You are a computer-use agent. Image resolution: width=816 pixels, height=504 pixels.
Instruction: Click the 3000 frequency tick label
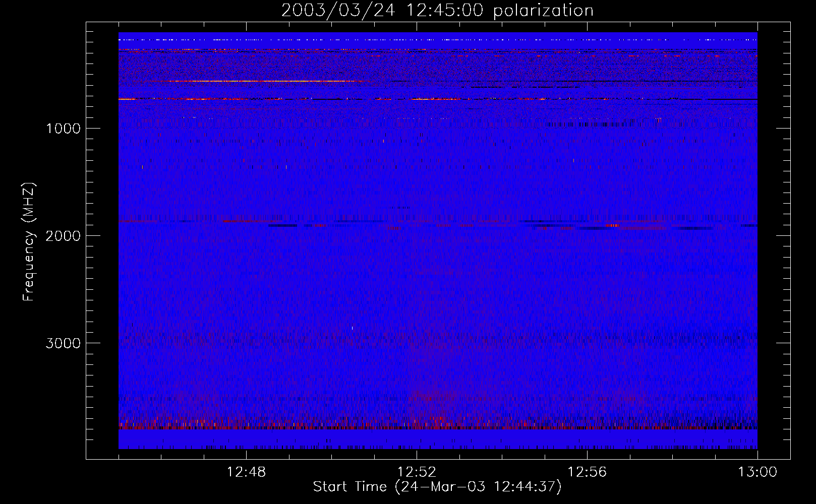tap(63, 343)
